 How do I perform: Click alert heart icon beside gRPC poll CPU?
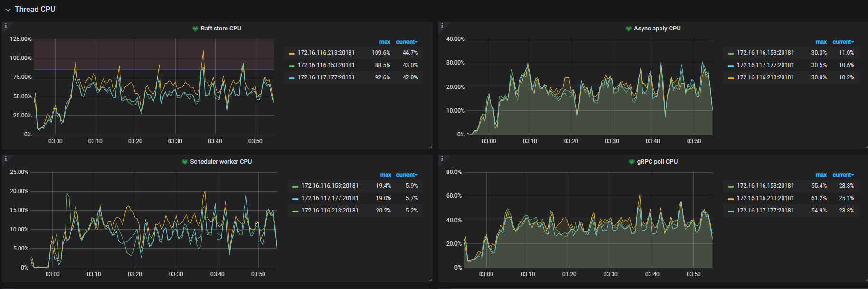coord(631,162)
